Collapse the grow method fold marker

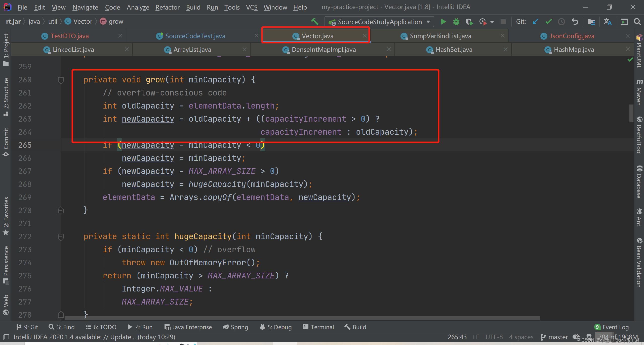[x=61, y=80]
